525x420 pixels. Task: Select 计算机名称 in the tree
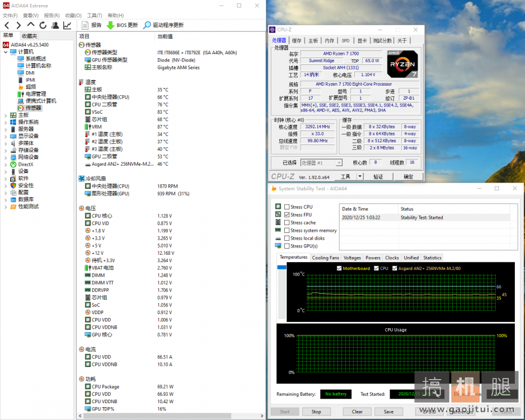point(39,66)
